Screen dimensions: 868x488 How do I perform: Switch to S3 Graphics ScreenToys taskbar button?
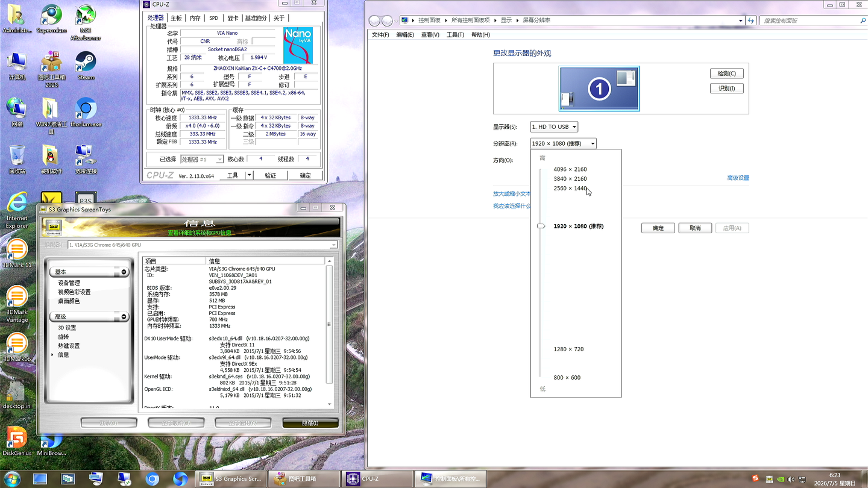point(231,479)
